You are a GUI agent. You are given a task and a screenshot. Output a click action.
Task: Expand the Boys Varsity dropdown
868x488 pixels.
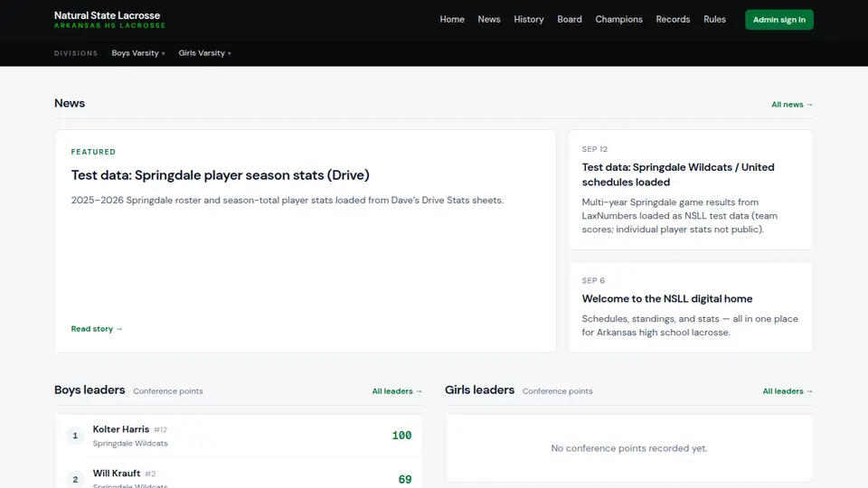click(x=137, y=53)
